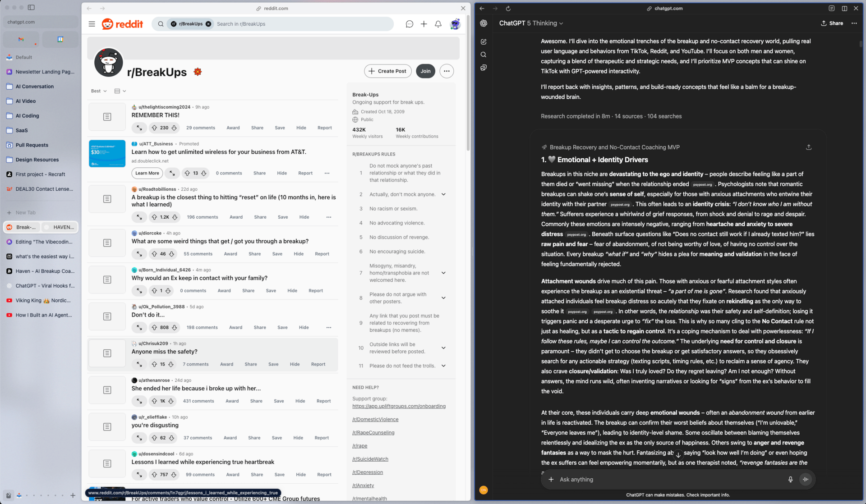Start new chat in ChatGPT sidebar
Image resolution: width=866 pixels, height=504 pixels.
coord(484,41)
